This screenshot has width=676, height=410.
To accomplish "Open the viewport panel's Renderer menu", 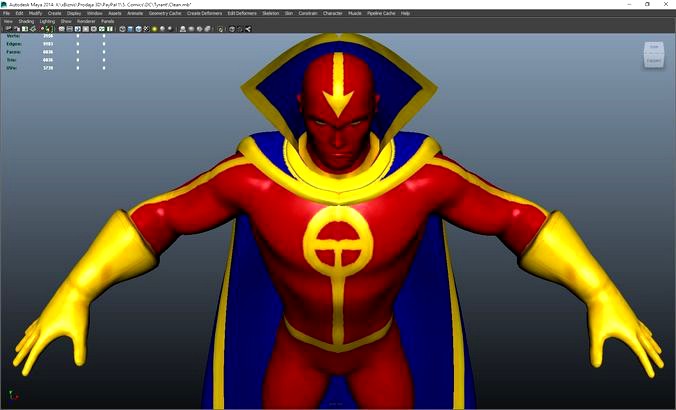I will [86, 21].
